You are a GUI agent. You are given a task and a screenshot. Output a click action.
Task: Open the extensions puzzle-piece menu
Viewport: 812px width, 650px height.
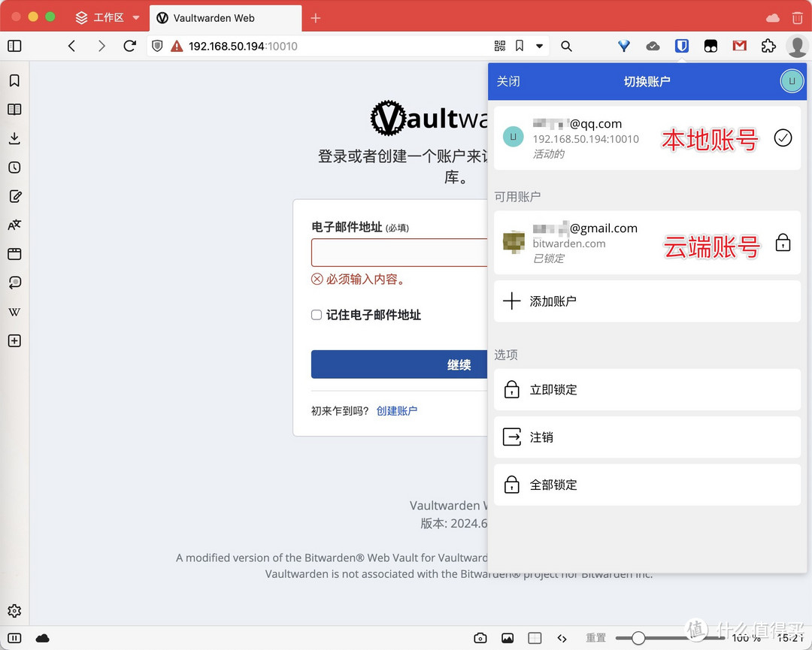[x=768, y=46]
